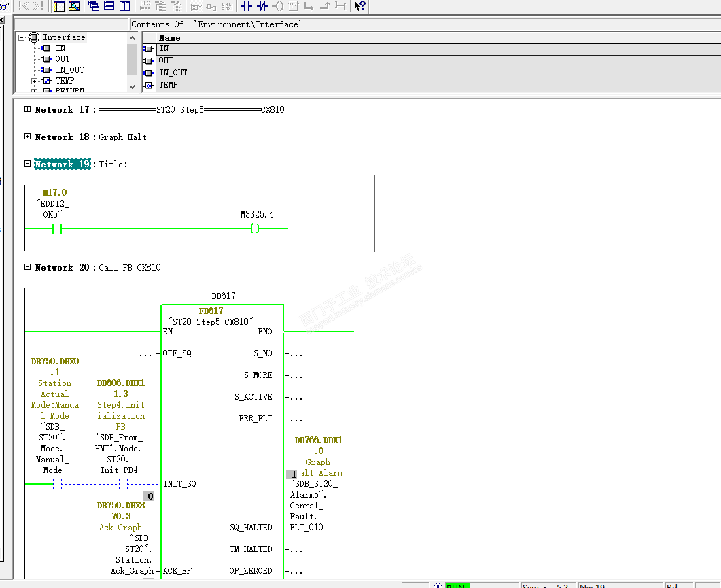The height and width of the screenshot is (588, 721).
Task: Insert an output coil element
Action: pos(278,6)
